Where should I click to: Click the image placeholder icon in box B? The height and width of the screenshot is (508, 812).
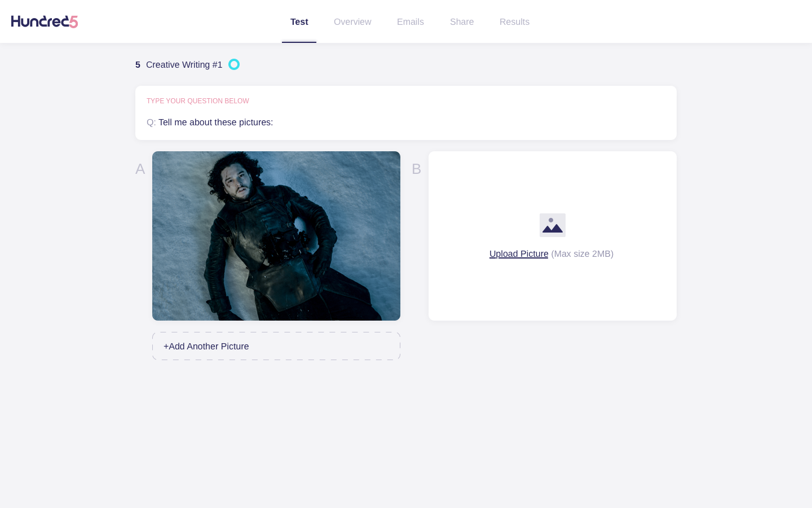[553, 225]
